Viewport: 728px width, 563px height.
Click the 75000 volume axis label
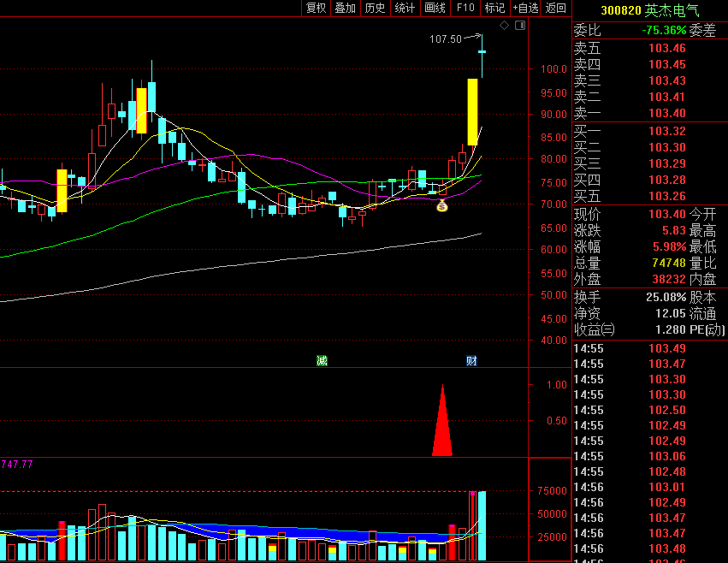[x=552, y=491]
